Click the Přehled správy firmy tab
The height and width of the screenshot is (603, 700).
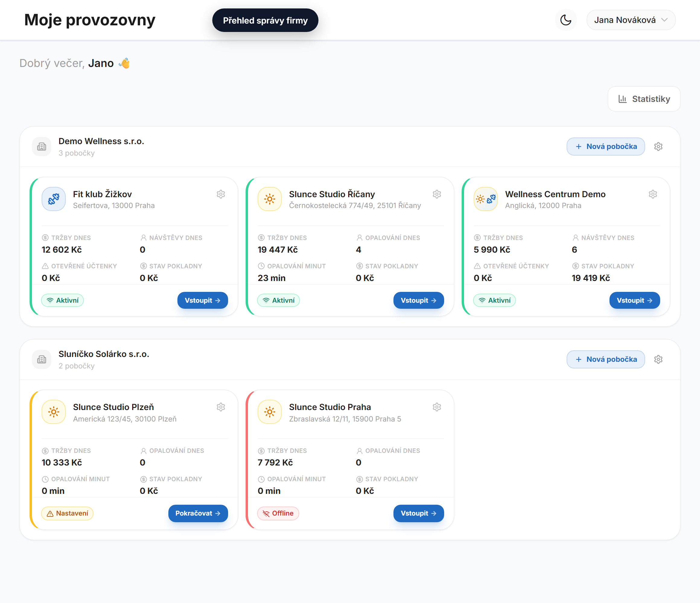click(265, 20)
